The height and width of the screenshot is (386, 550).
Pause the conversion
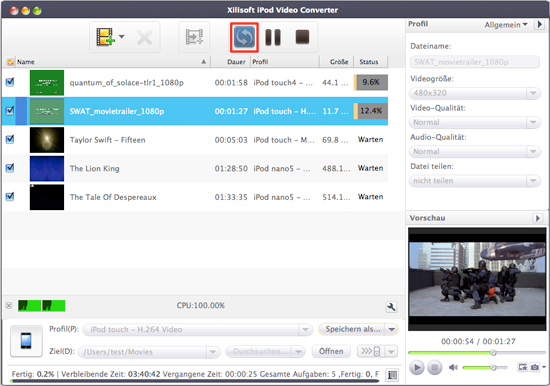pos(273,37)
